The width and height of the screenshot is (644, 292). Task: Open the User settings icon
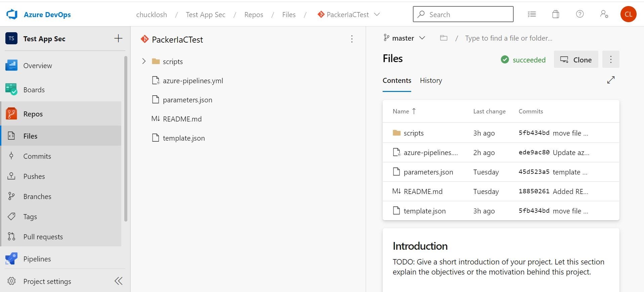[x=604, y=14]
